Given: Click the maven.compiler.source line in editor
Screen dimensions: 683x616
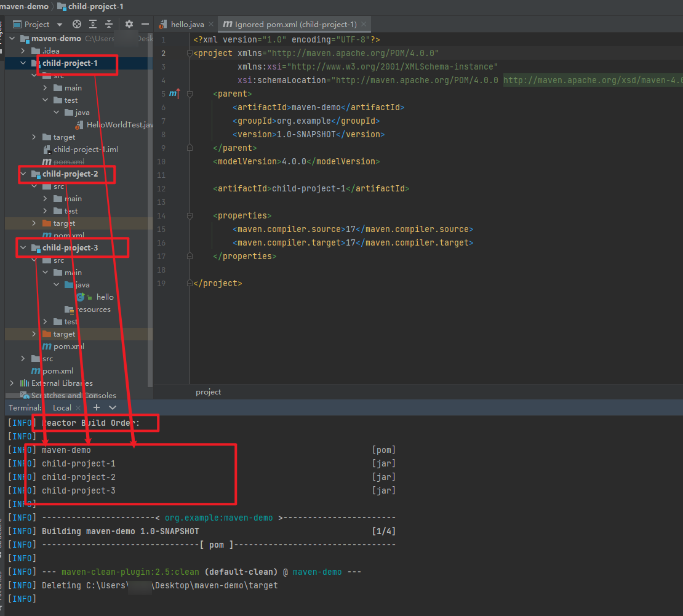Looking at the screenshot, I should pyautogui.click(x=353, y=229).
